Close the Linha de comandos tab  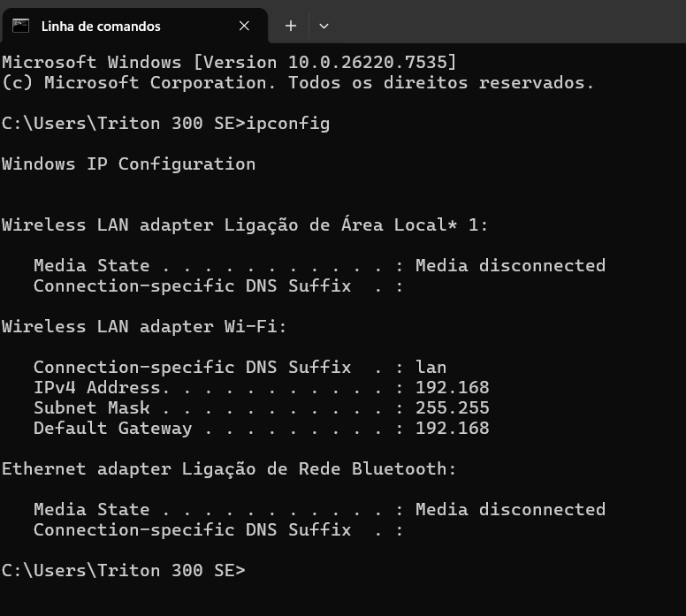(245, 26)
